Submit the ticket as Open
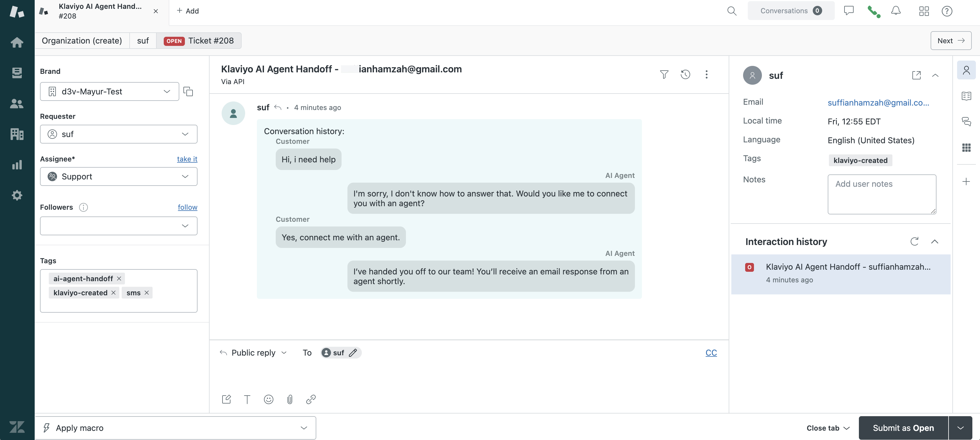The width and height of the screenshot is (980, 440). tap(904, 428)
